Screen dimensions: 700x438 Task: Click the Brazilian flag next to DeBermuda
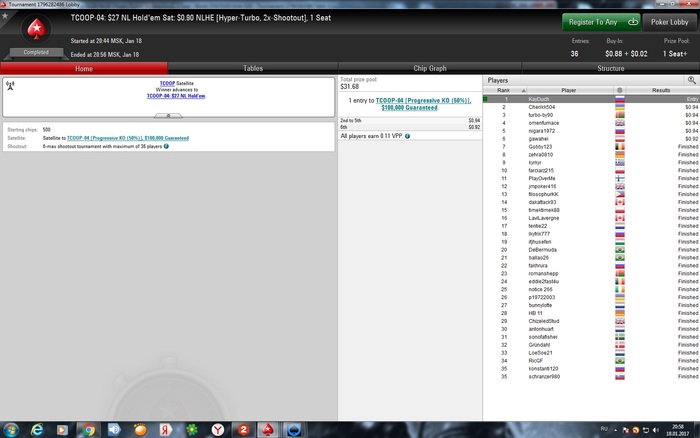click(x=620, y=250)
